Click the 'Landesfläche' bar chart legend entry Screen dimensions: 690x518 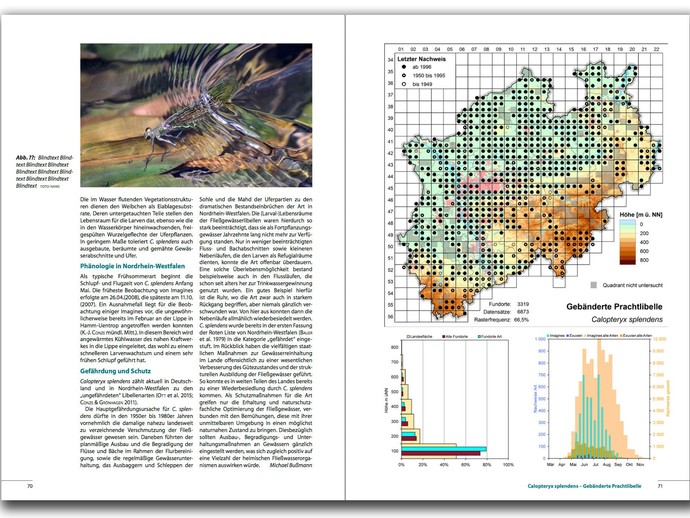[x=419, y=337]
